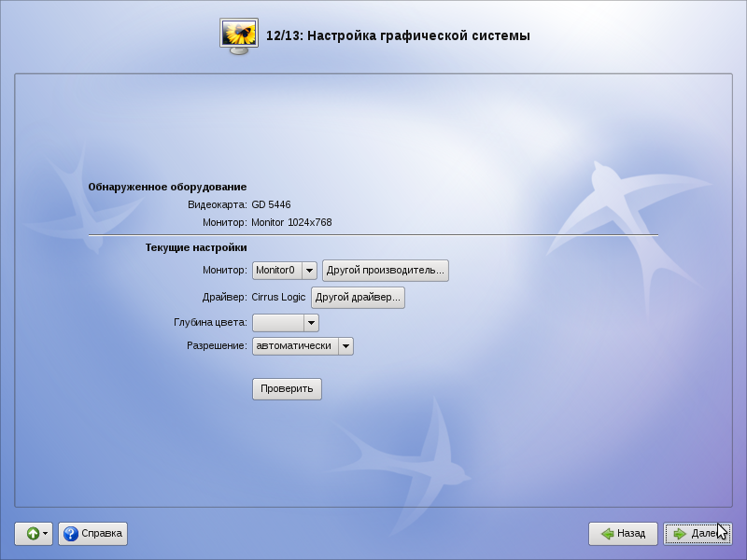This screenshot has width=747, height=560.
Task: Click the monitor icon in the header
Action: tap(239, 35)
